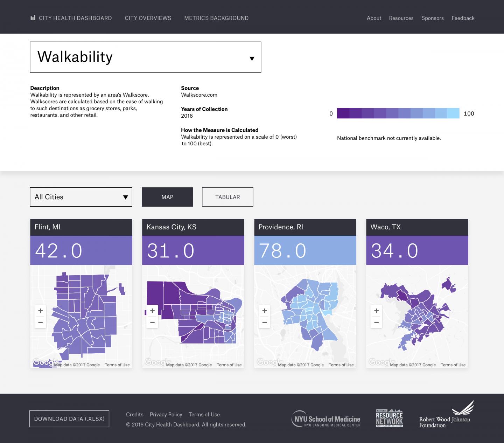Zoom out on the Providence, RI map
This screenshot has width=504, height=443.
[265, 323]
